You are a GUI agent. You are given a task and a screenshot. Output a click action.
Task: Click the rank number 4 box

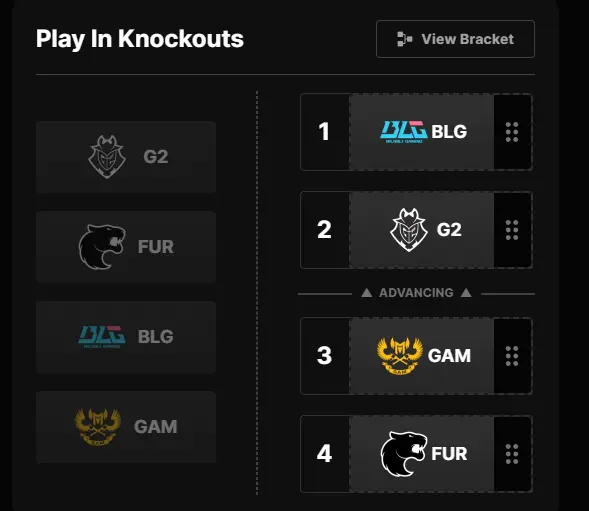[x=325, y=454]
